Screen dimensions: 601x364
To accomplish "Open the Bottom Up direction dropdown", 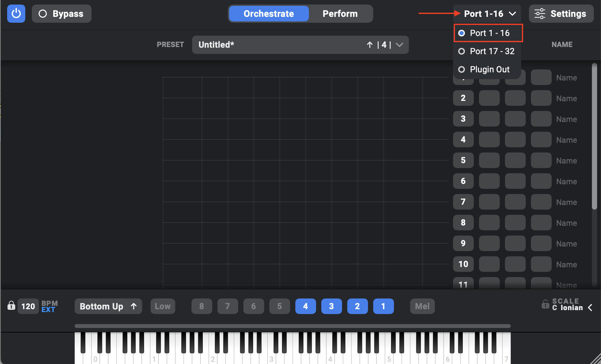I will coord(108,306).
